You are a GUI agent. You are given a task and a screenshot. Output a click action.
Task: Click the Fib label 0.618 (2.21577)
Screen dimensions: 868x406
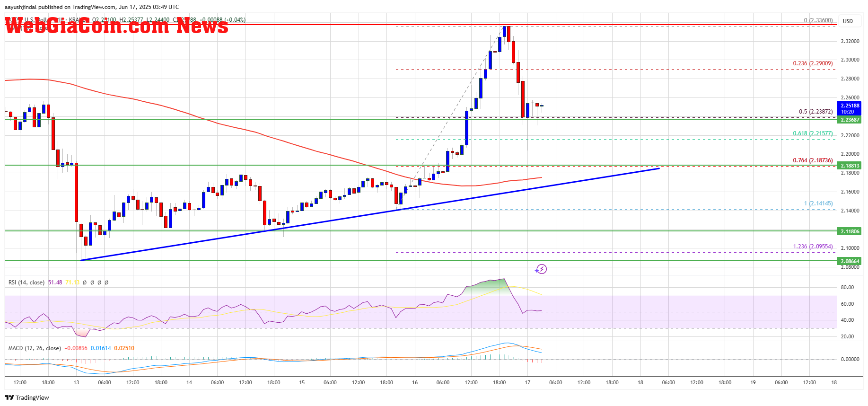pyautogui.click(x=813, y=133)
